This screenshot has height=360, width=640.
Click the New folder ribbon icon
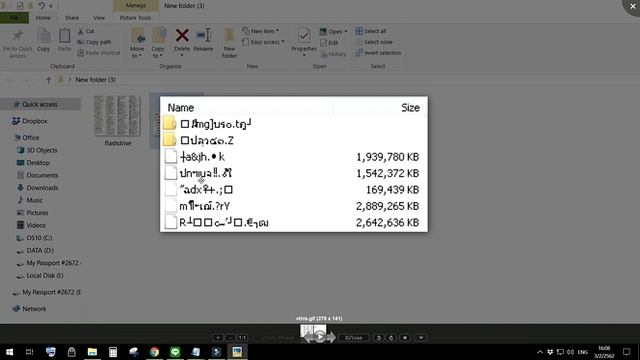coord(229,36)
